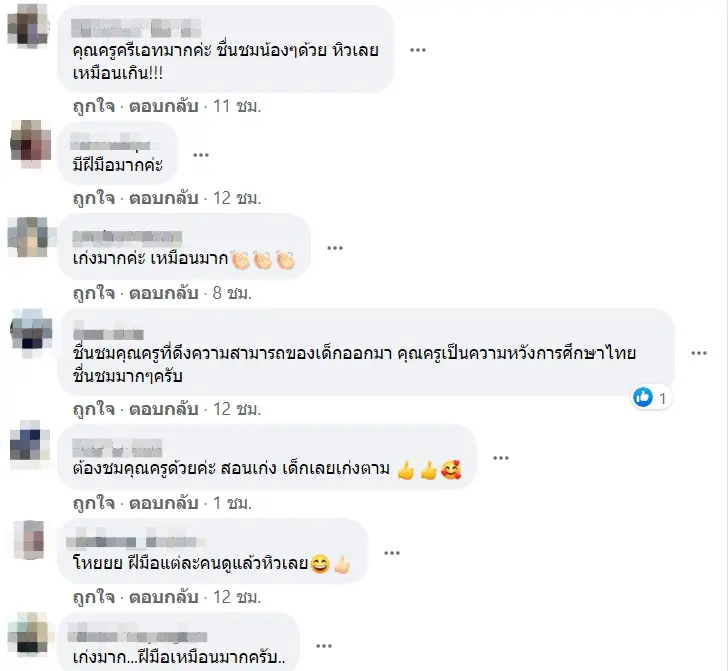
Task: Click ตอบกลับ under the 'ต้องชมคุณครูด้วยค่ะ' comment
Action: [163, 503]
